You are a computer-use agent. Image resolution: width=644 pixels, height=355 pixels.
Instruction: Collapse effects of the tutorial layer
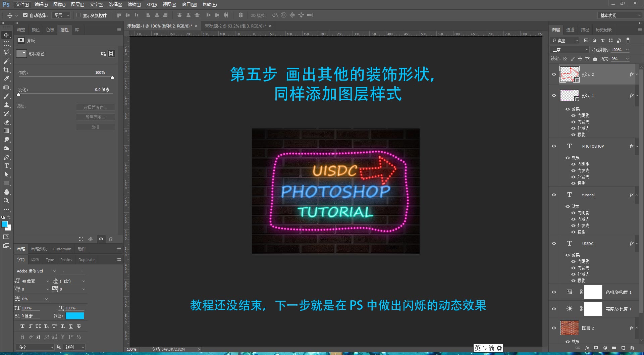click(637, 195)
